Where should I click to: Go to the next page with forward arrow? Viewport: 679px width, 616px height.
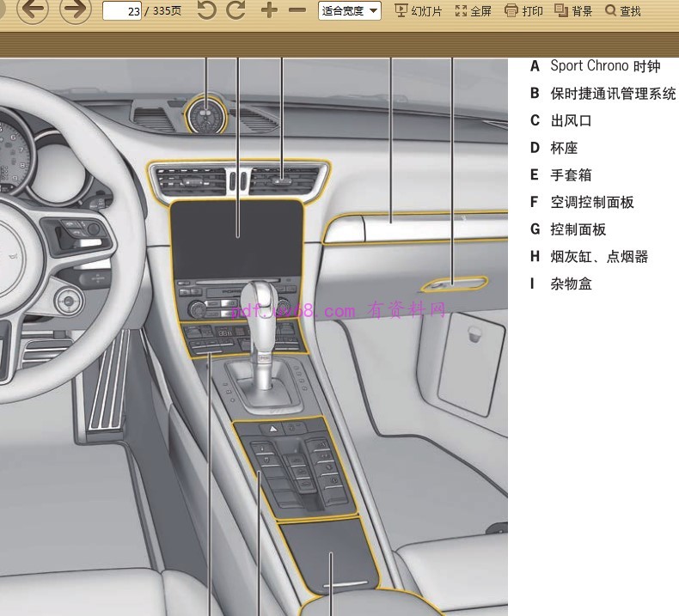coord(76,10)
